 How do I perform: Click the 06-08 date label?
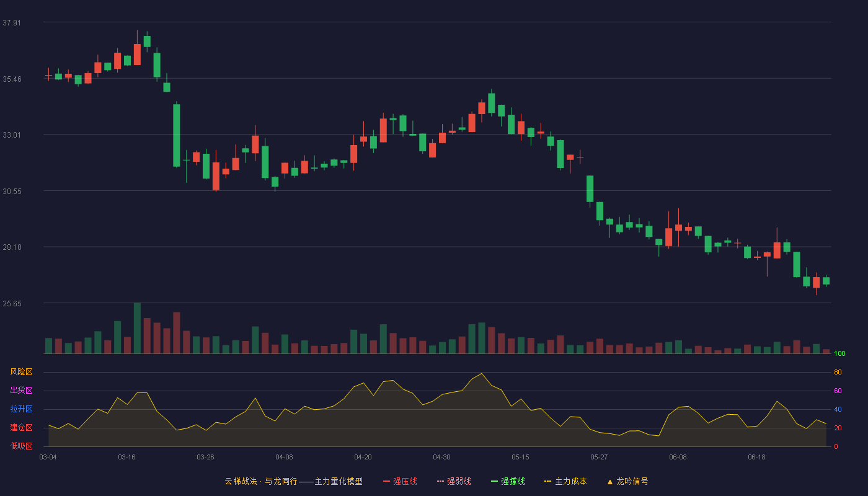(678, 457)
